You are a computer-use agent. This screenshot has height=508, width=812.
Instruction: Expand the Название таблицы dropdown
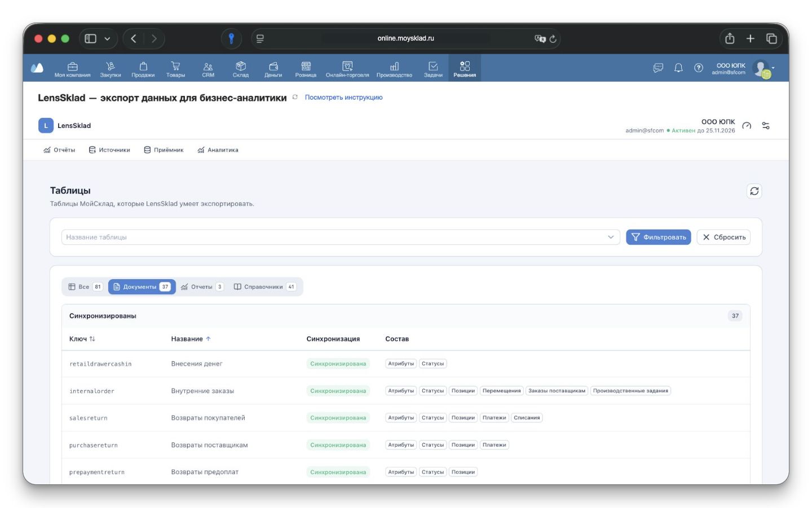[611, 237]
